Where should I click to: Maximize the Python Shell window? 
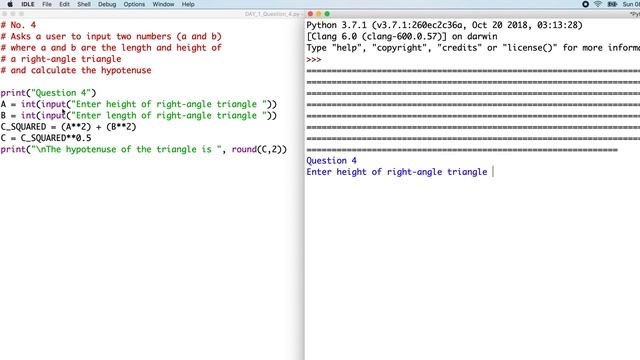pos(327,14)
